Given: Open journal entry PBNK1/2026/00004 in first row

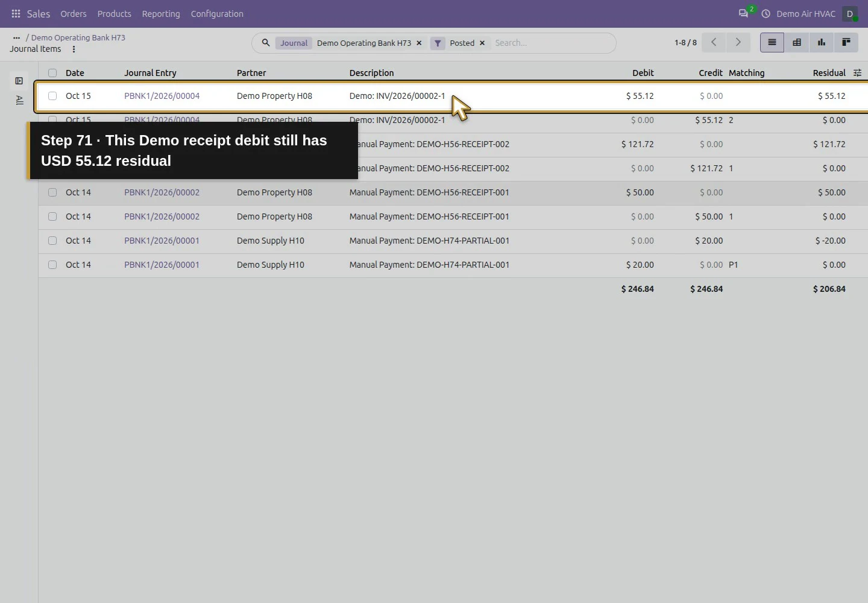Looking at the screenshot, I should [x=162, y=96].
